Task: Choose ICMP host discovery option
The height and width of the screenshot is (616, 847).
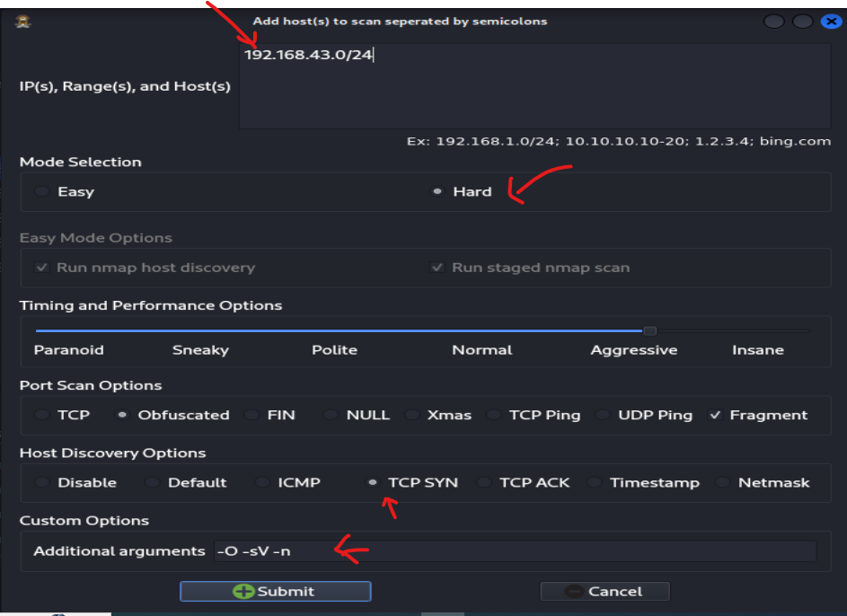Action: 262,482
